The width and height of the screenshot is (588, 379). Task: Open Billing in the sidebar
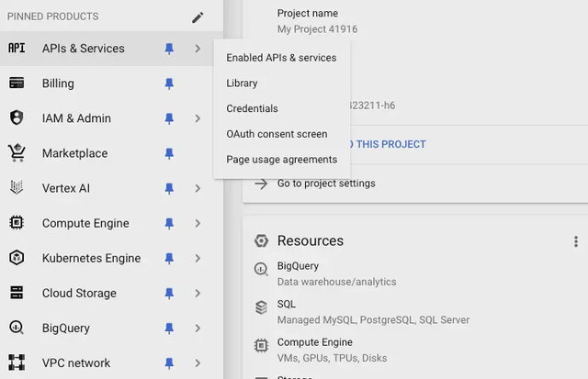58,84
